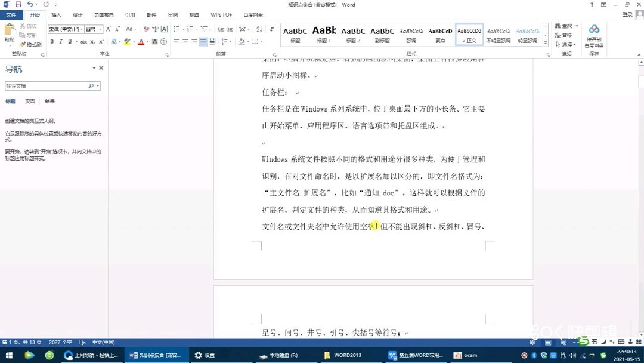Apply bold formatting with the B icon

52,41
